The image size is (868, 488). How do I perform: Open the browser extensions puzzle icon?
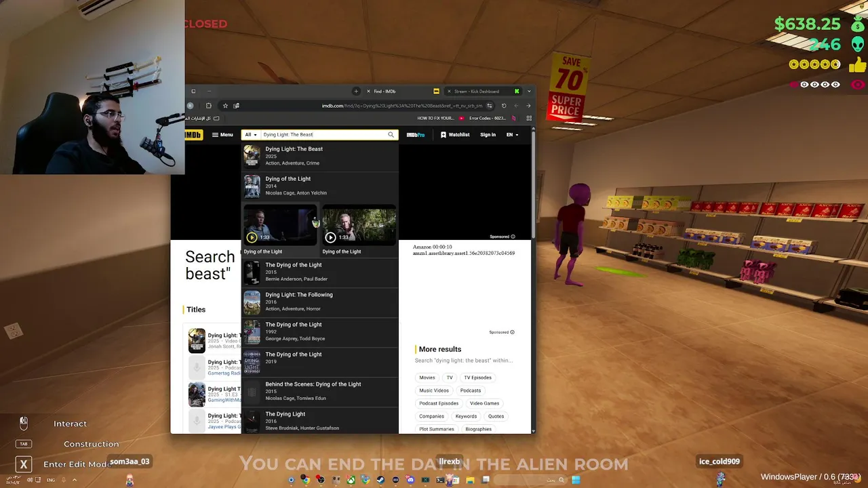[208, 106]
